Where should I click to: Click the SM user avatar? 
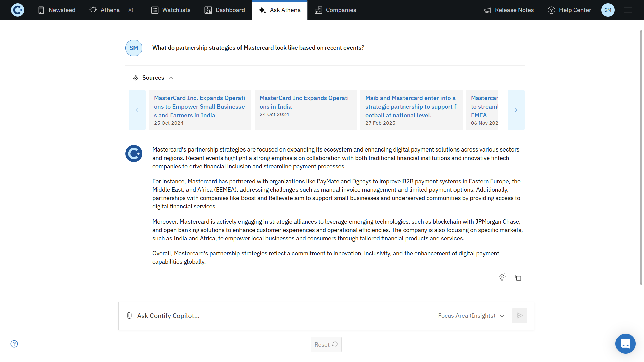[608, 10]
